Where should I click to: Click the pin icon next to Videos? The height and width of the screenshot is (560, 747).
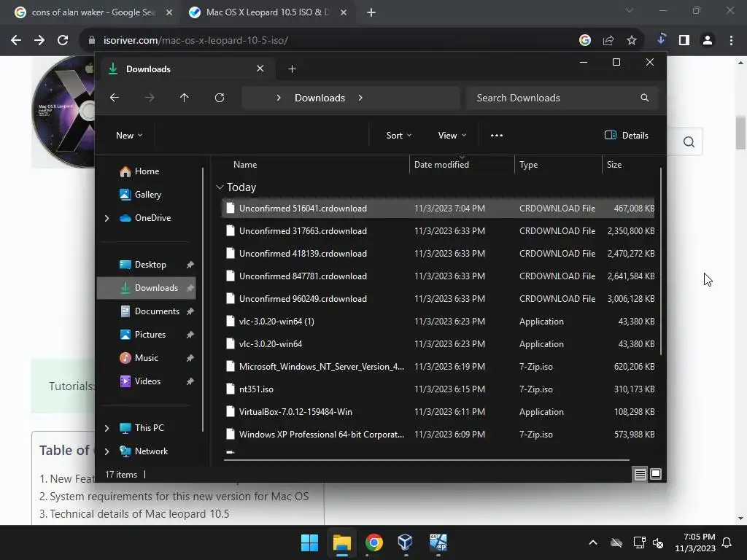(190, 381)
